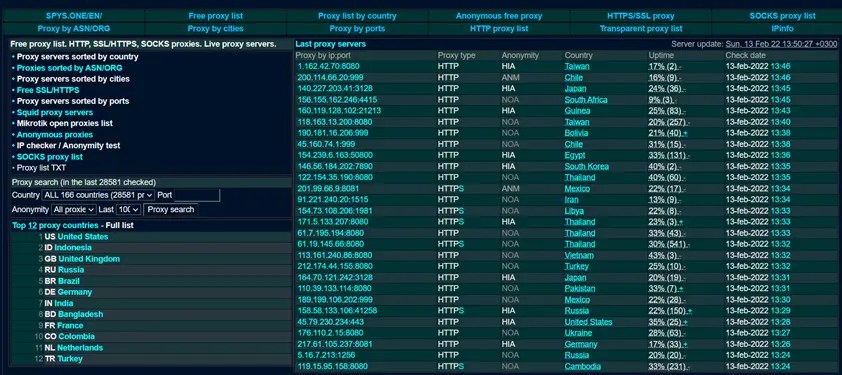The height and width of the screenshot is (375, 842).
Task: Select Turkey in top countries list
Action: click(x=70, y=358)
